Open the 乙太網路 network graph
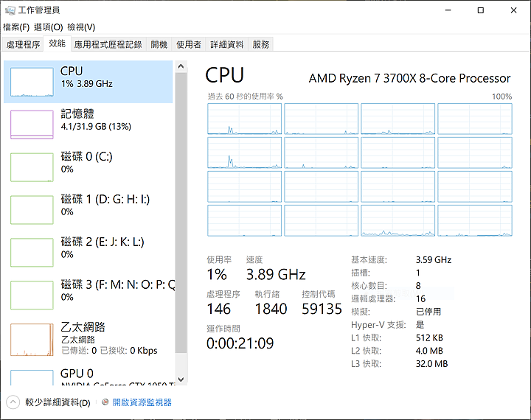Screen dimensions: 531x420 coord(32,340)
